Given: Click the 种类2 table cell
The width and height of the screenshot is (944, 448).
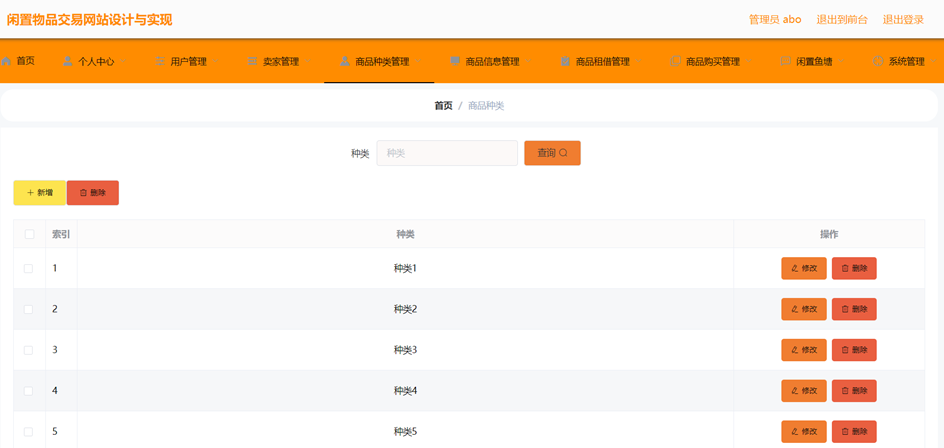Looking at the screenshot, I should pyautogui.click(x=405, y=309).
